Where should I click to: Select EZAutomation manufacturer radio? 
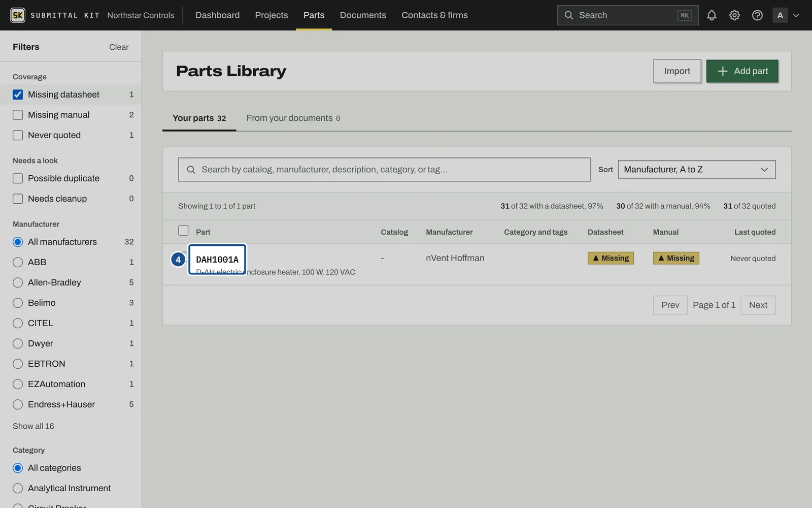[x=18, y=384]
